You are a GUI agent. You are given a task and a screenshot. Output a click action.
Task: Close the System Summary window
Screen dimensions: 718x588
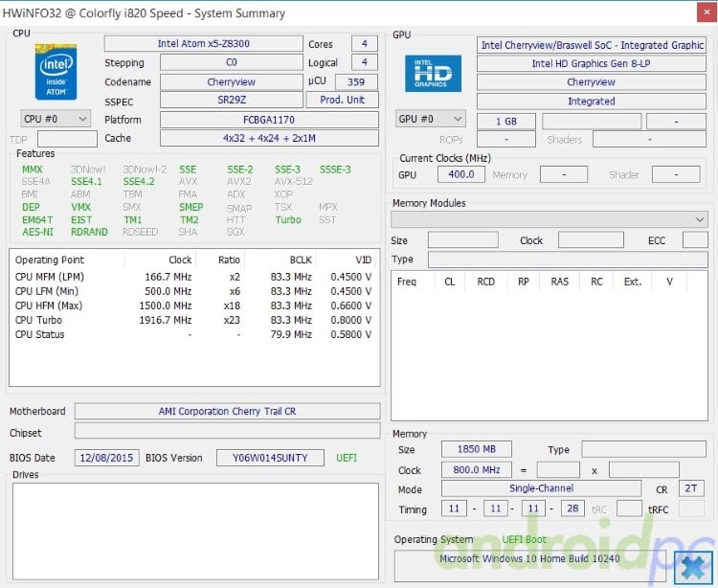(707, 12)
